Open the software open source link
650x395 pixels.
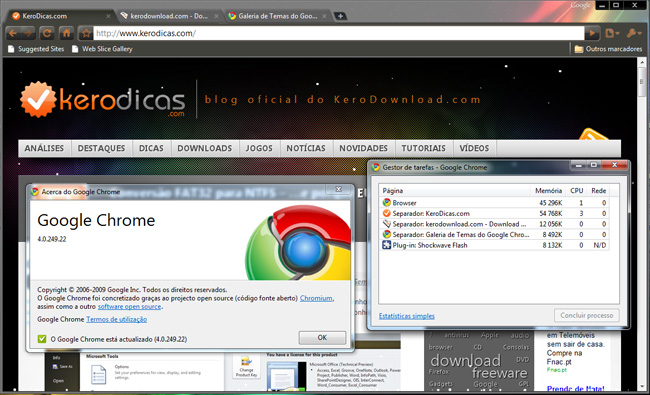tap(129, 307)
